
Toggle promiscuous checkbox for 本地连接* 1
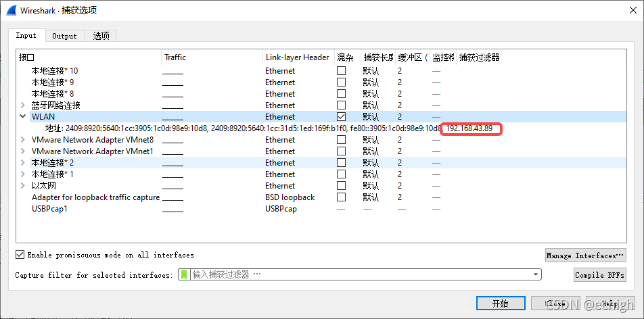tap(341, 174)
